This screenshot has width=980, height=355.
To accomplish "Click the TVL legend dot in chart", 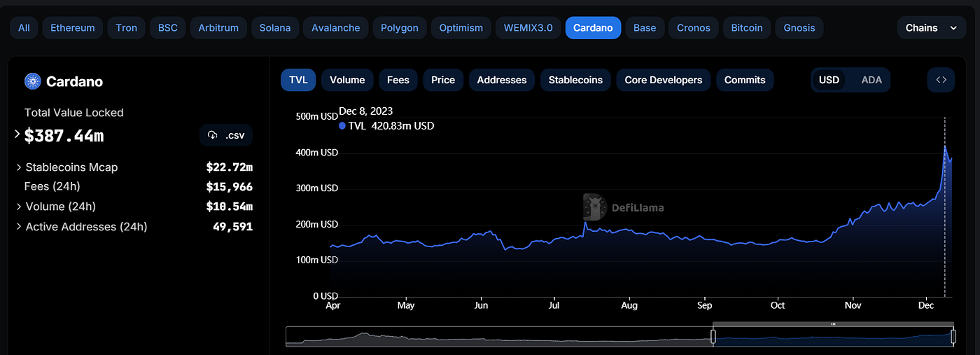I will 342,126.
